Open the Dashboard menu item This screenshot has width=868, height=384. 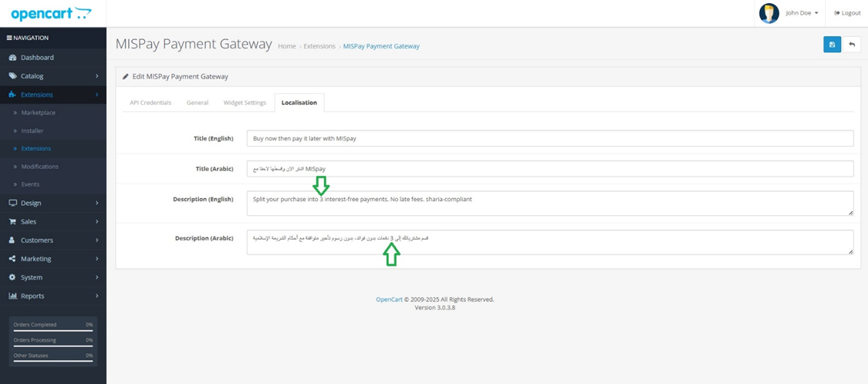53,58
